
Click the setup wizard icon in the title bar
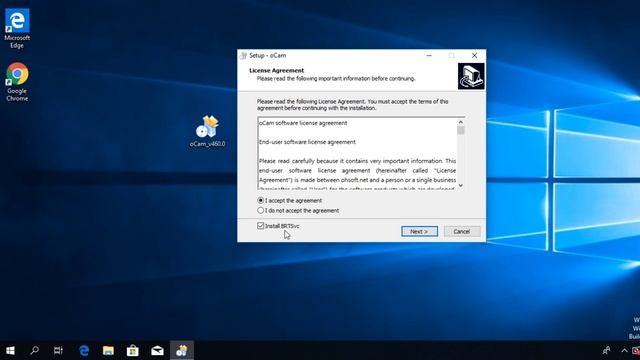pyautogui.click(x=244, y=56)
